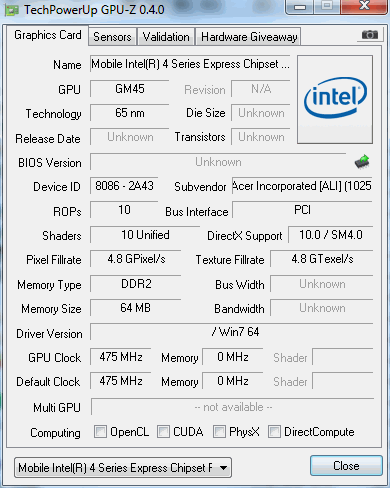Click the Computing label text

coord(55,433)
